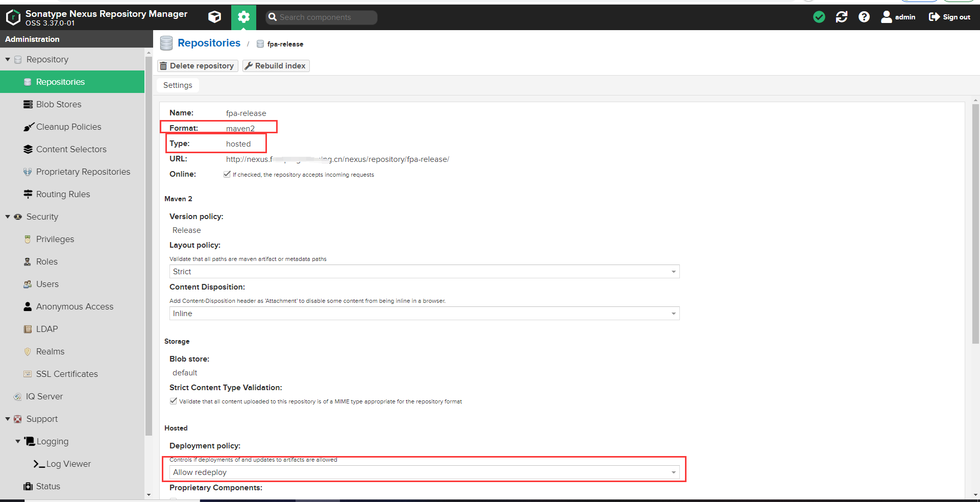This screenshot has height=502, width=980.
Task: Collapse the Repository tree section
Action: click(8, 59)
